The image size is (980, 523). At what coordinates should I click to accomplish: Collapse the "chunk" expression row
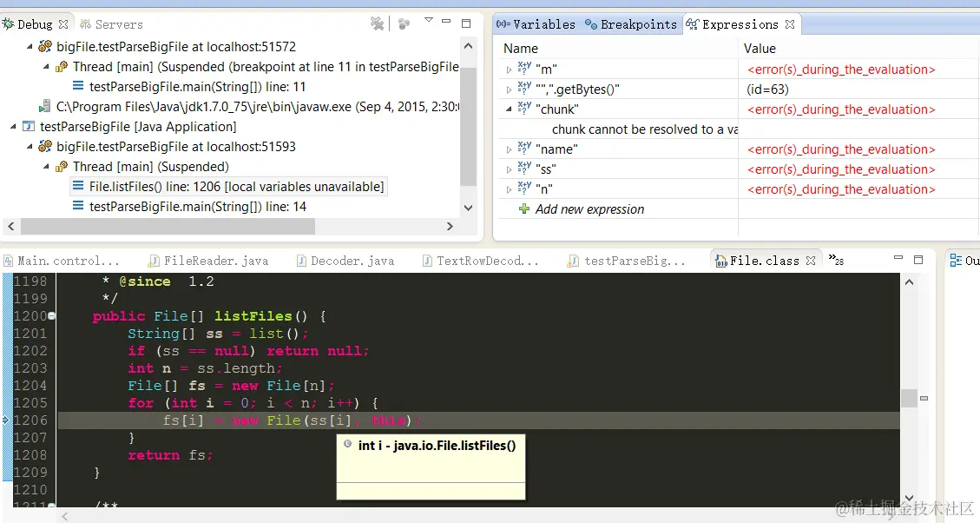click(x=509, y=109)
